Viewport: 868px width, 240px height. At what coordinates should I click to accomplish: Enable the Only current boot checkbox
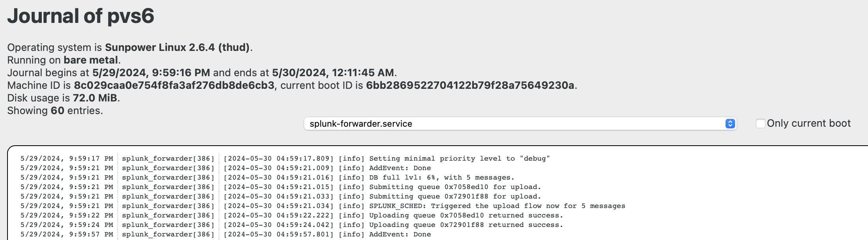pyautogui.click(x=760, y=124)
